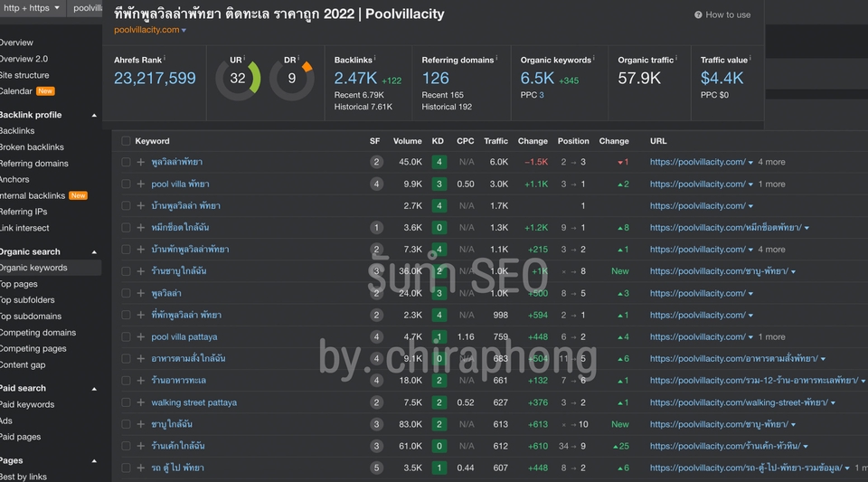The width and height of the screenshot is (868, 482).
Task: Click KD score swatch for พูลวิลล่าพัทยา
Action: pos(439,162)
